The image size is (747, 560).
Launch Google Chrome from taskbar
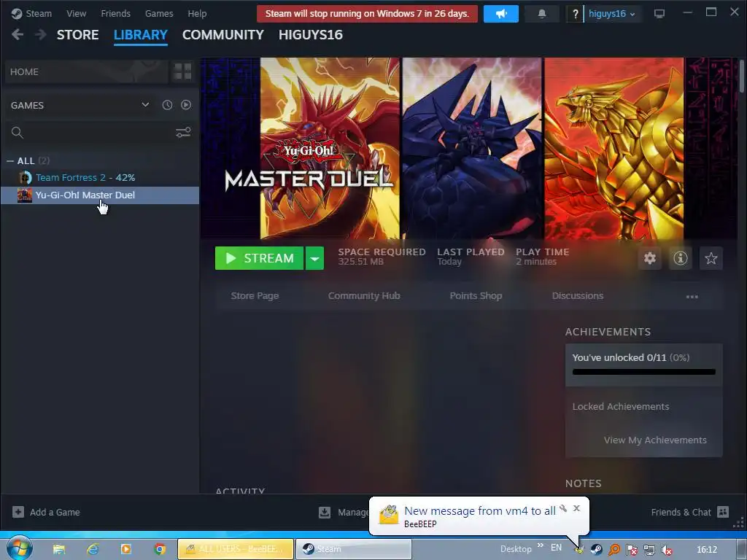point(160,549)
